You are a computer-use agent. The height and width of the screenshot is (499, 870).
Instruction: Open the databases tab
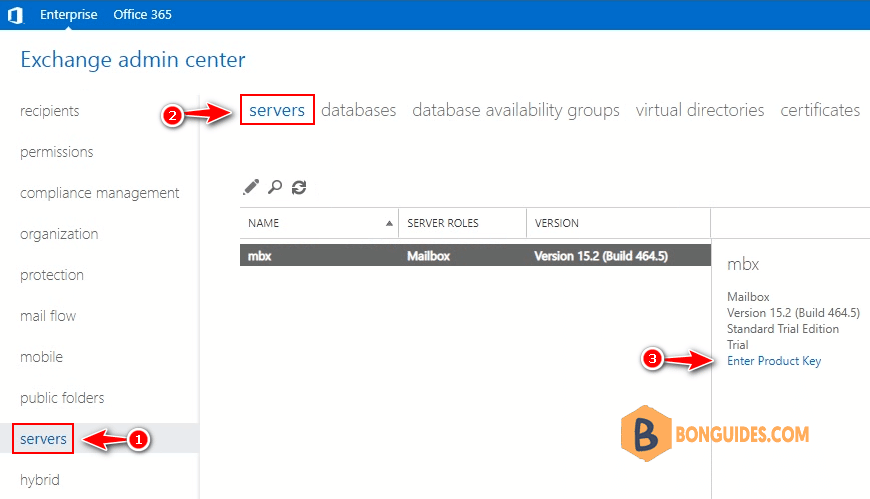pyautogui.click(x=358, y=110)
